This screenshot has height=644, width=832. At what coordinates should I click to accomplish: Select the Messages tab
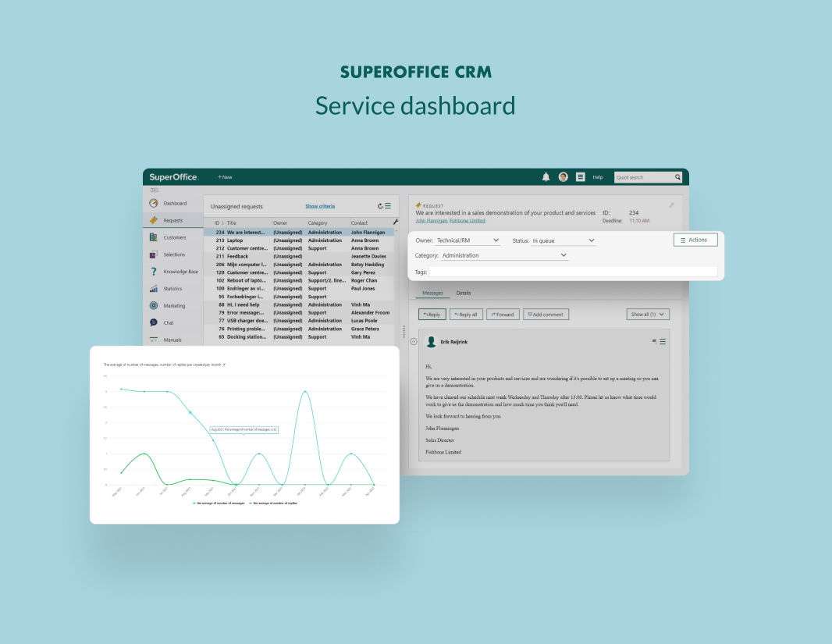(432, 293)
